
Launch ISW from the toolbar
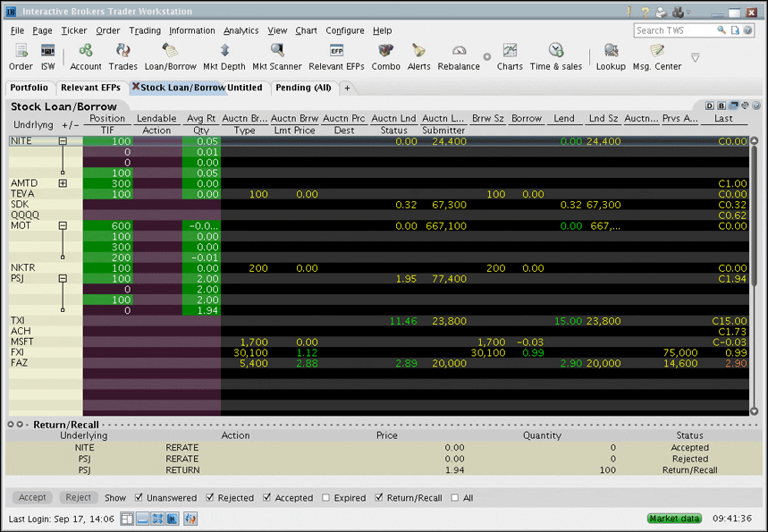(47, 57)
